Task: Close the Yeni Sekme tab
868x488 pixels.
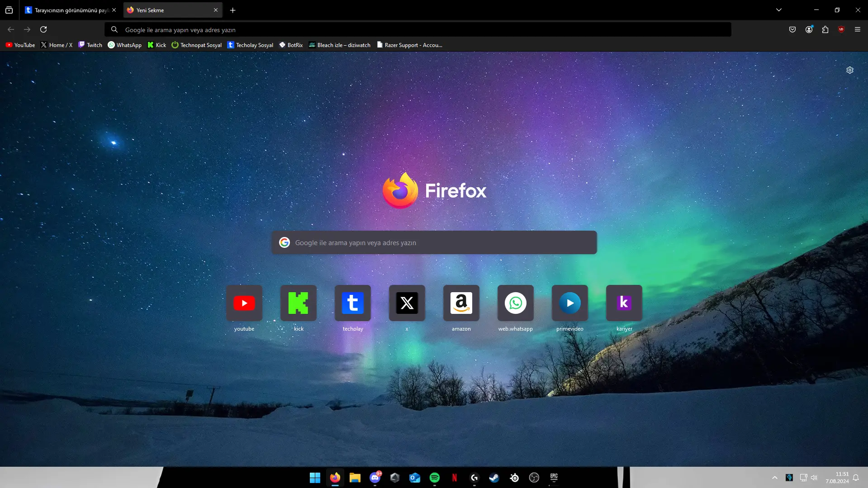Action: [216, 10]
